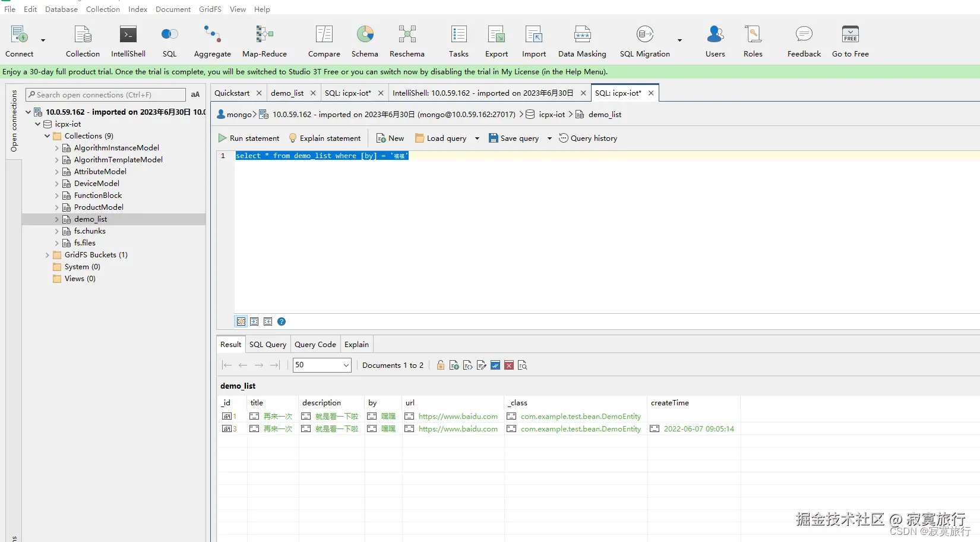
Task: Click the Go to Free icon
Action: [851, 40]
